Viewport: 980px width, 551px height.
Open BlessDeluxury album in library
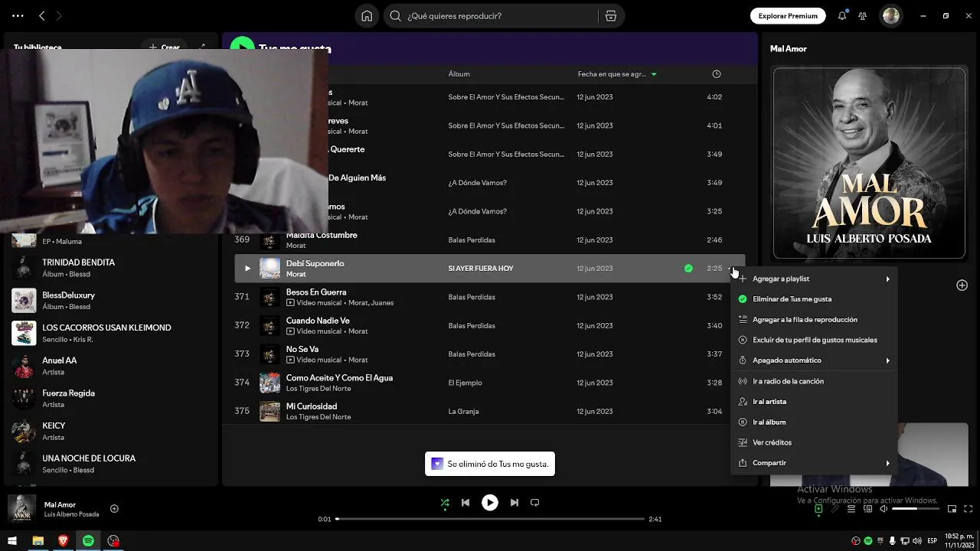click(111, 301)
